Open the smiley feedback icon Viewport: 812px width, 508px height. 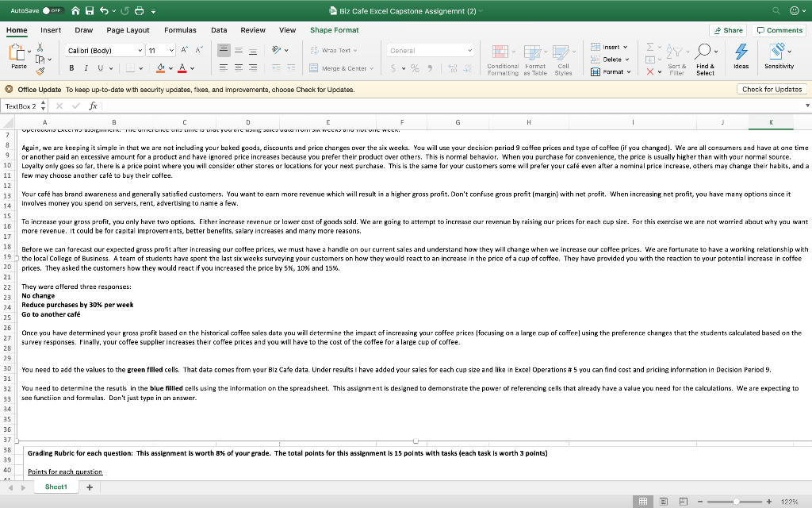(794, 10)
